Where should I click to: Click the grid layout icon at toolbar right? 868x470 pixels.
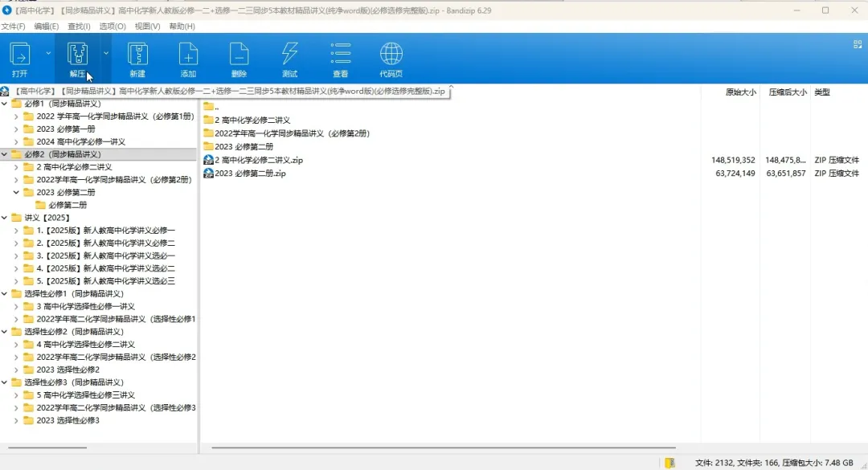858,44
